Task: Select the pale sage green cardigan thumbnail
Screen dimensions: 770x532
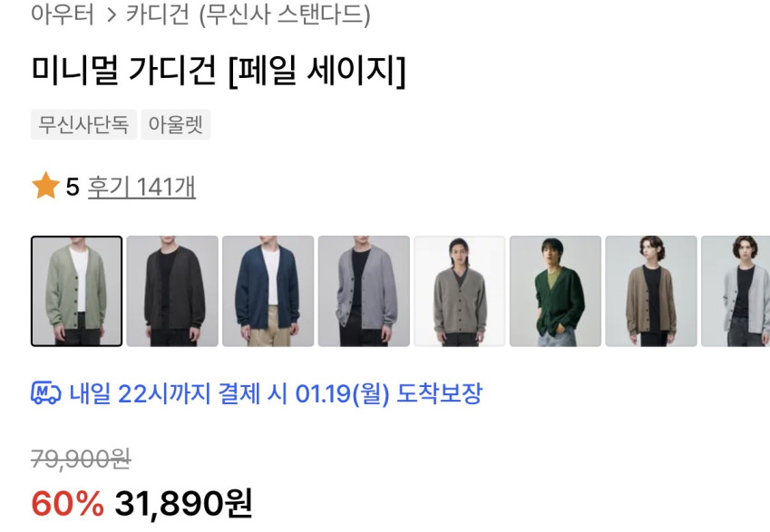Action: pyautogui.click(x=76, y=291)
